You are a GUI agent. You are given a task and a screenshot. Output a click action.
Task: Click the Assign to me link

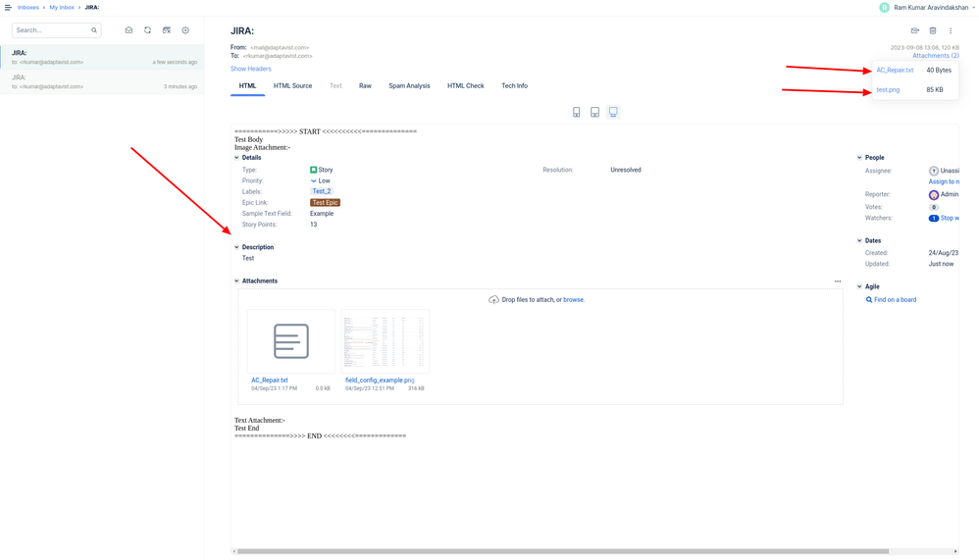pos(944,181)
